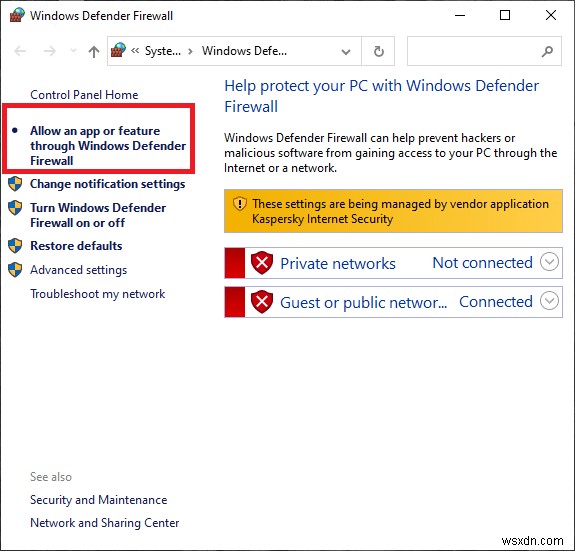Viewport: 575px width, 551px height.
Task: Click the red shield on Guest or public networks
Action: tap(262, 302)
